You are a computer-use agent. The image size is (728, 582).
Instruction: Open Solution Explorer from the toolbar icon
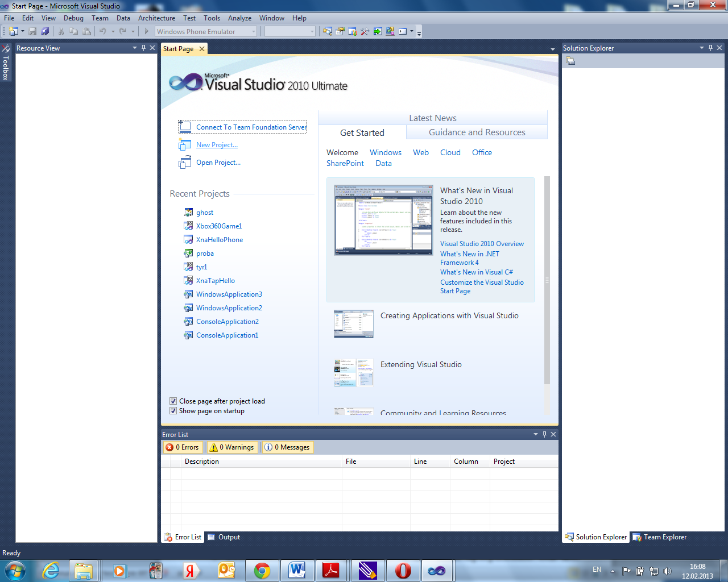[x=328, y=32]
